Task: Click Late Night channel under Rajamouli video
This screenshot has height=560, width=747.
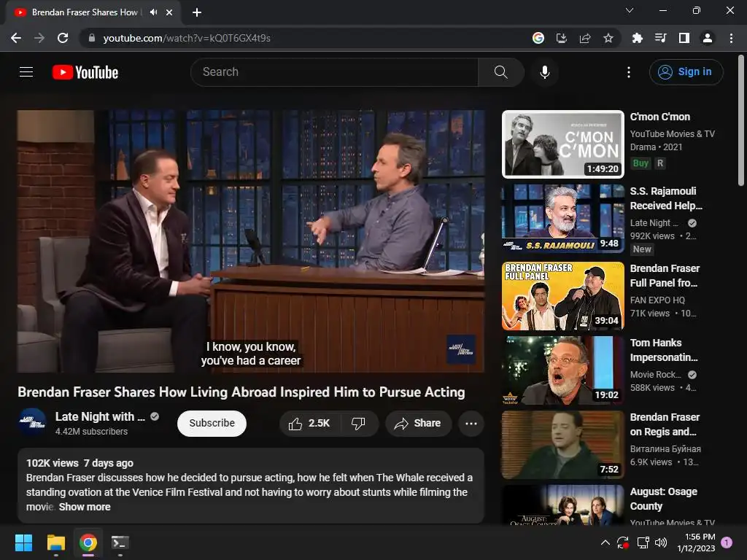Action: click(654, 223)
